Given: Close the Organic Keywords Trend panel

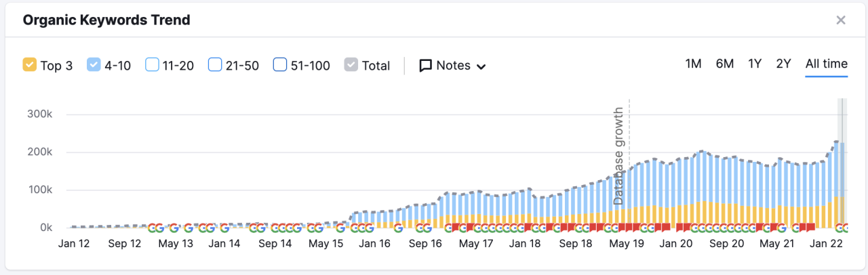Looking at the screenshot, I should point(841,20).
